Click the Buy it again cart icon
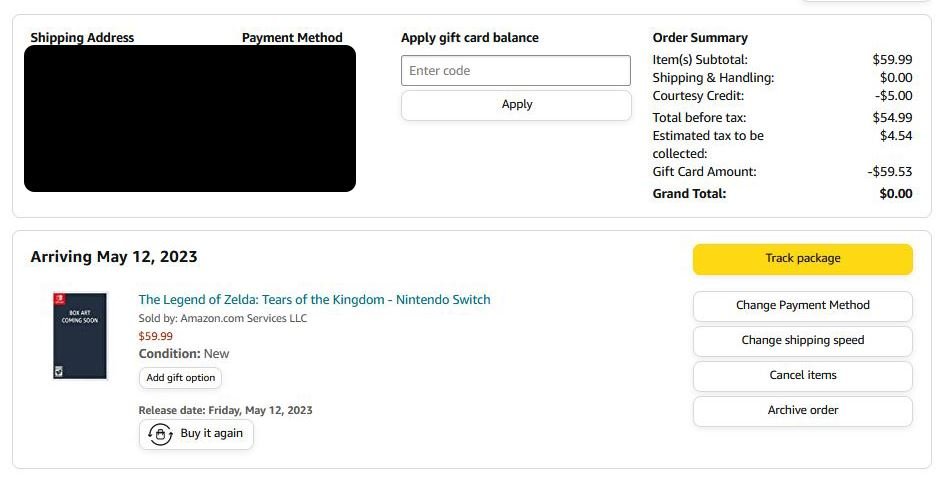 coord(160,434)
